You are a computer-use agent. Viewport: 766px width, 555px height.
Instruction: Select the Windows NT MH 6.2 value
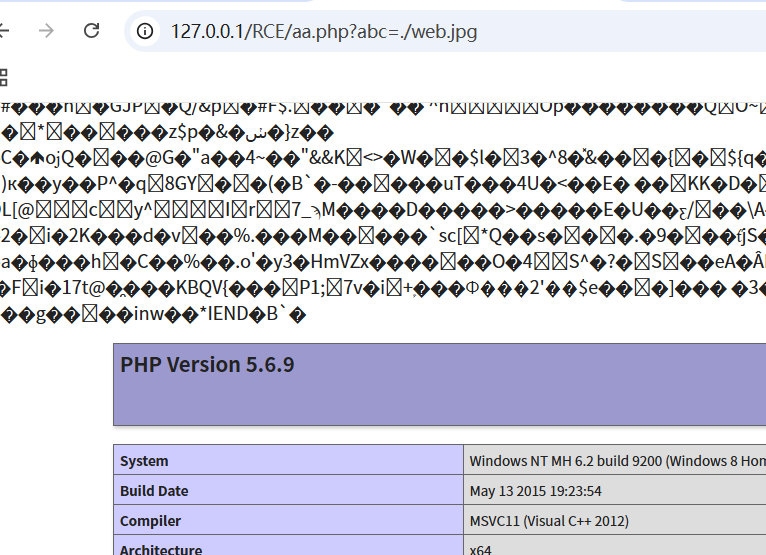(x=617, y=461)
